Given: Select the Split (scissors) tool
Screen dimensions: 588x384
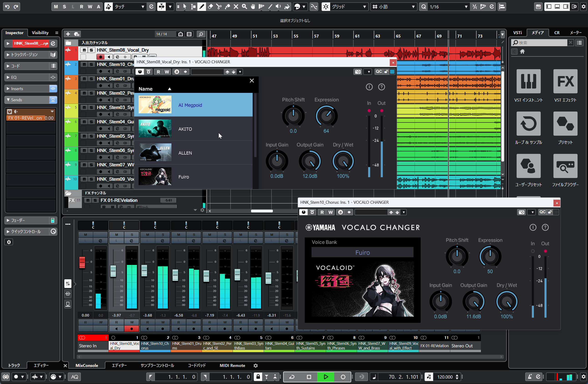Looking at the screenshot, I should [x=219, y=7].
